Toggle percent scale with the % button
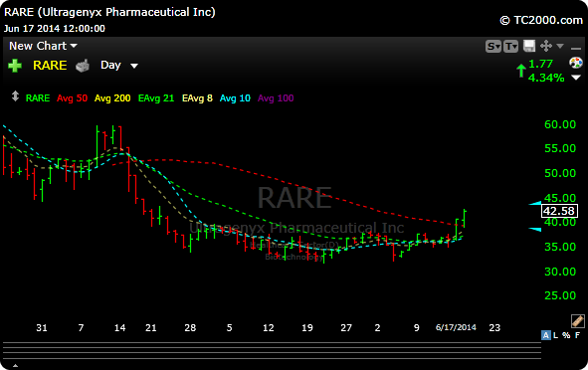The image size is (588, 370). (x=566, y=335)
